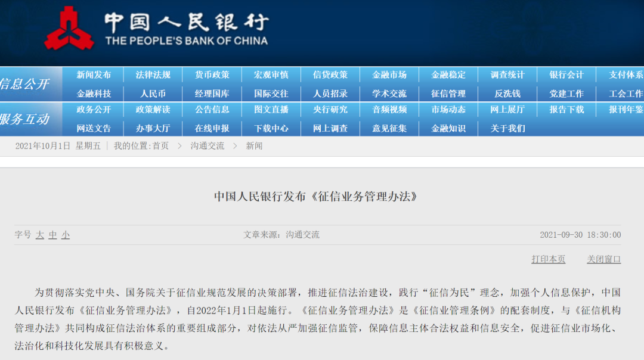Go to 首页 in breadcrumb
The height and width of the screenshot is (360, 644).
click(160, 145)
